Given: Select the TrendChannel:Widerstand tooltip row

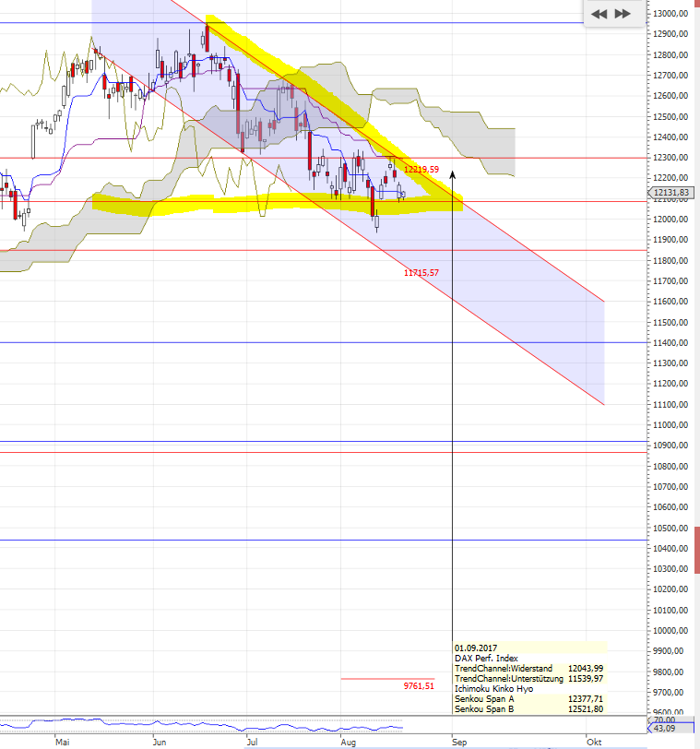Looking at the screenshot, I should click(x=528, y=668).
